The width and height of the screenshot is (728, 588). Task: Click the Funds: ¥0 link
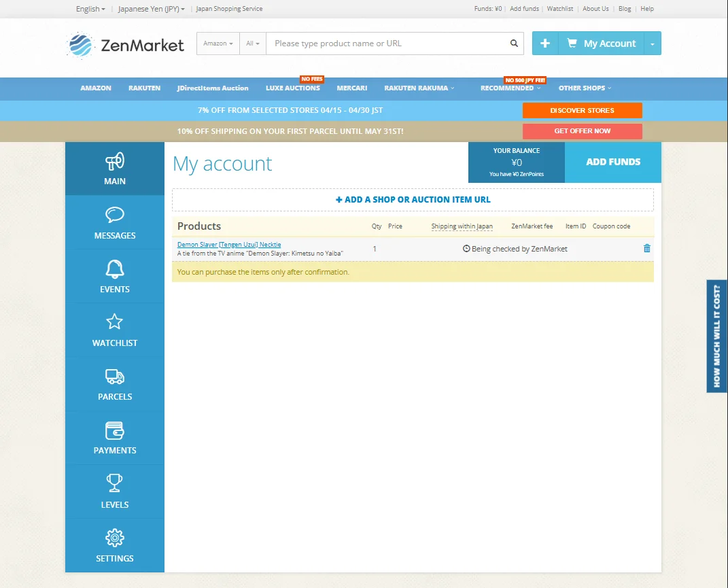(x=488, y=9)
